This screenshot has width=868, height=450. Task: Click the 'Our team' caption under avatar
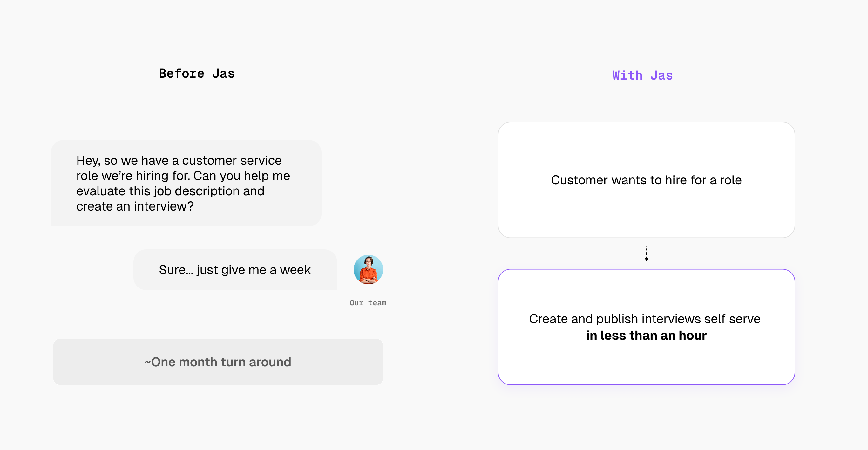368,302
